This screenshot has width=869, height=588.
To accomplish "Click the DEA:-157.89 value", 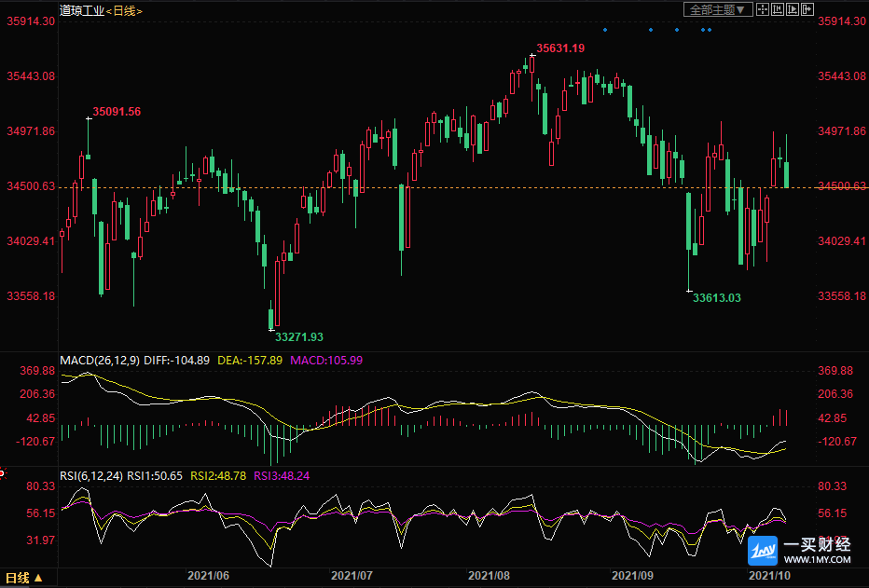I will pyautogui.click(x=250, y=361).
